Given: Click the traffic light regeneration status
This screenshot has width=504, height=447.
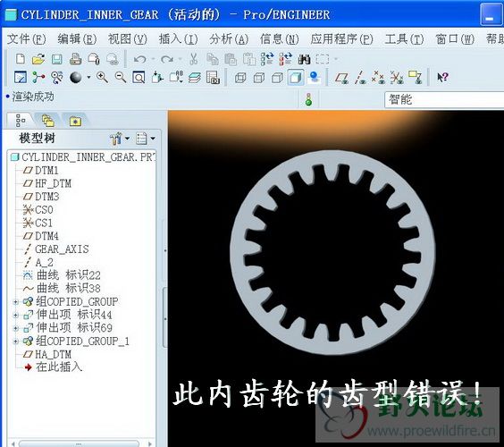Looking at the screenshot, I should click(308, 99).
